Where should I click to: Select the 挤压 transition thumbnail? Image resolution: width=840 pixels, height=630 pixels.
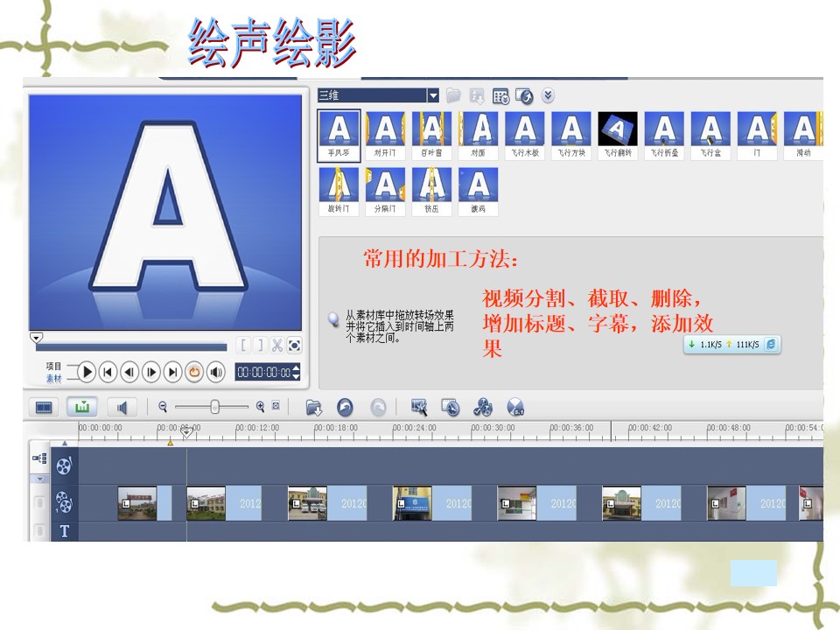click(431, 192)
